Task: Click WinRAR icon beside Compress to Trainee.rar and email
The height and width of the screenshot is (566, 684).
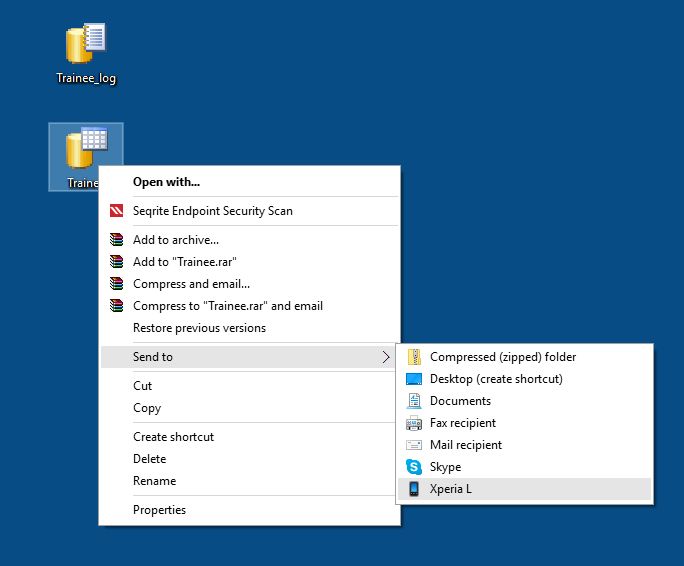Action: (x=116, y=305)
